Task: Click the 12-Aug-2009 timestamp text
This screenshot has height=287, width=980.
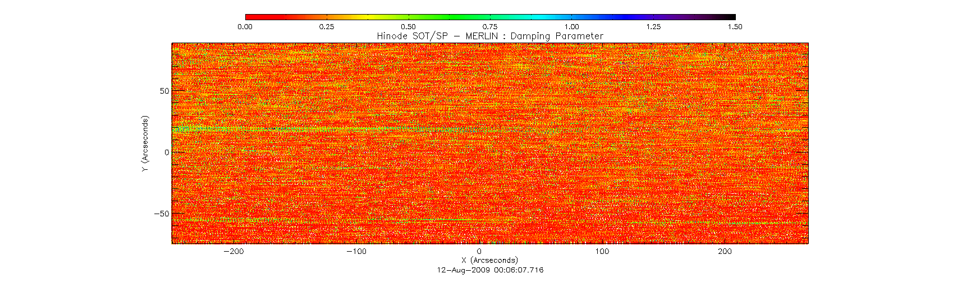Action: point(490,270)
